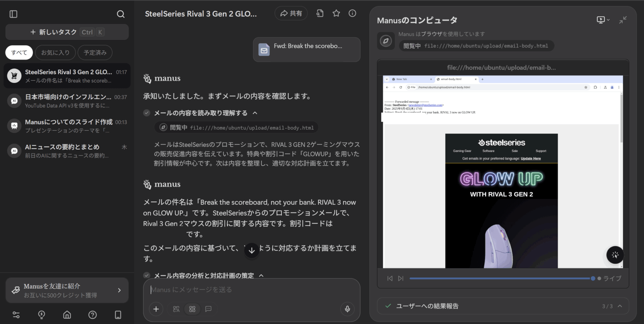Expand the ユーザーへの結果報告 progress section
Image resolution: width=644 pixels, height=324 pixels.
point(503,306)
